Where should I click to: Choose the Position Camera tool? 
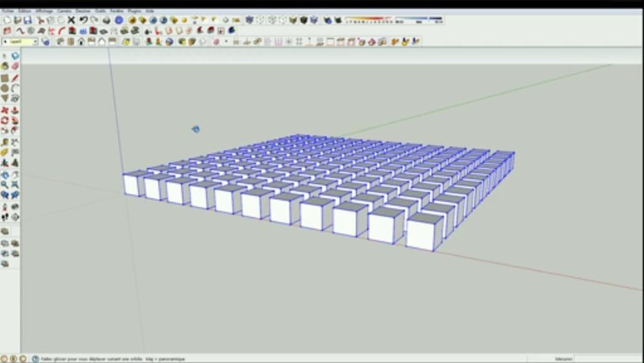pos(5,207)
